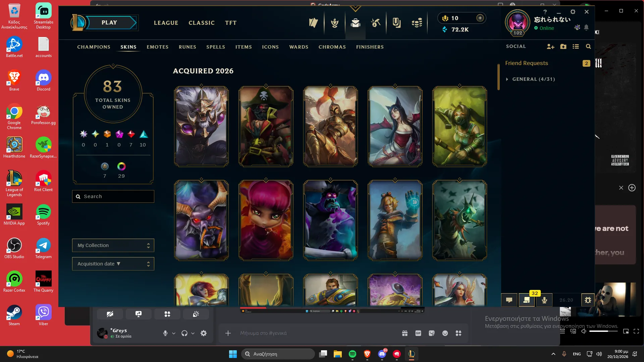Open the CLASSIC menu item
This screenshot has height=362, width=644.
pyautogui.click(x=201, y=23)
